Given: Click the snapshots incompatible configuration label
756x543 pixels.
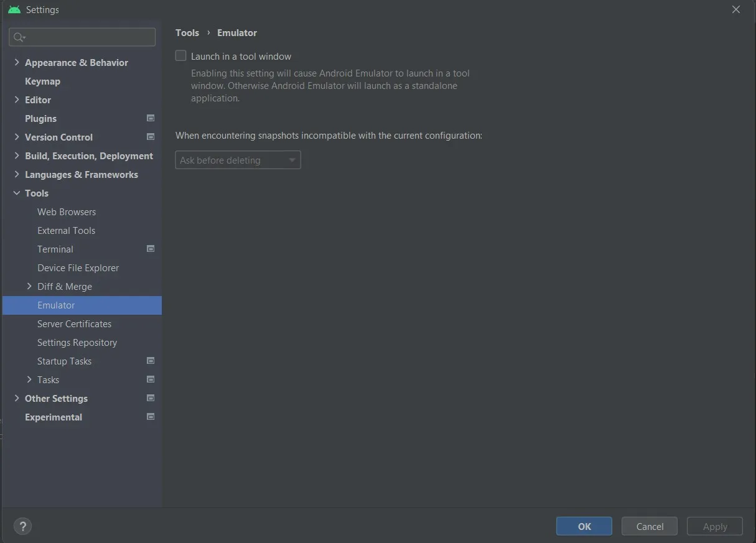Looking at the screenshot, I should pyautogui.click(x=329, y=135).
